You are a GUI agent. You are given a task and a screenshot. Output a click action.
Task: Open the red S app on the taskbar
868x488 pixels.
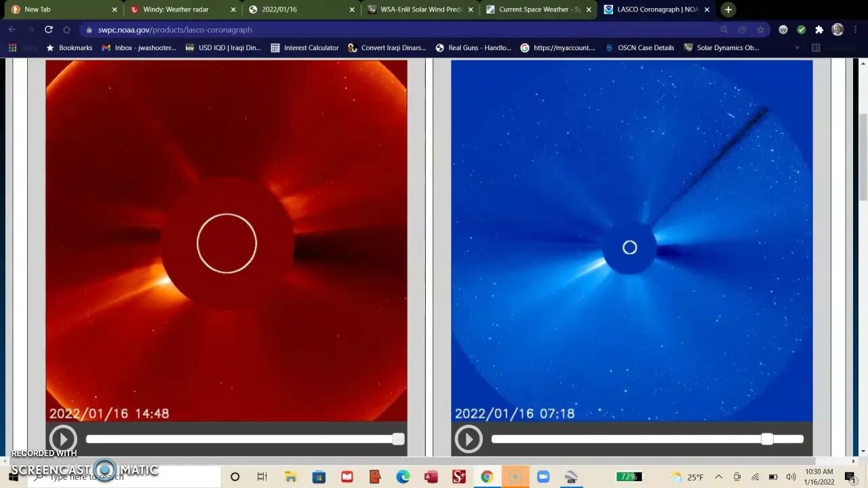pyautogui.click(x=459, y=477)
